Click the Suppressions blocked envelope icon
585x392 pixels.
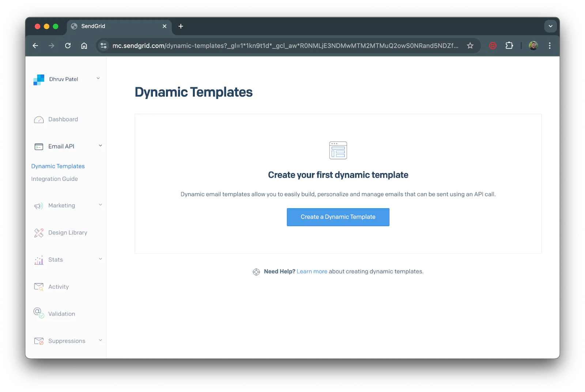point(39,341)
